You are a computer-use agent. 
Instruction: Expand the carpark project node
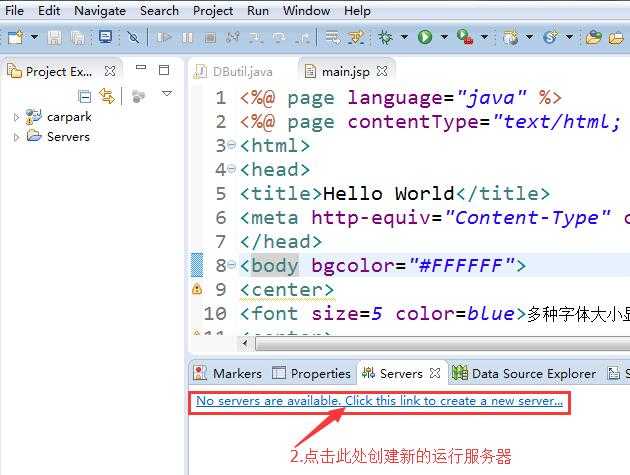[x=16, y=117]
